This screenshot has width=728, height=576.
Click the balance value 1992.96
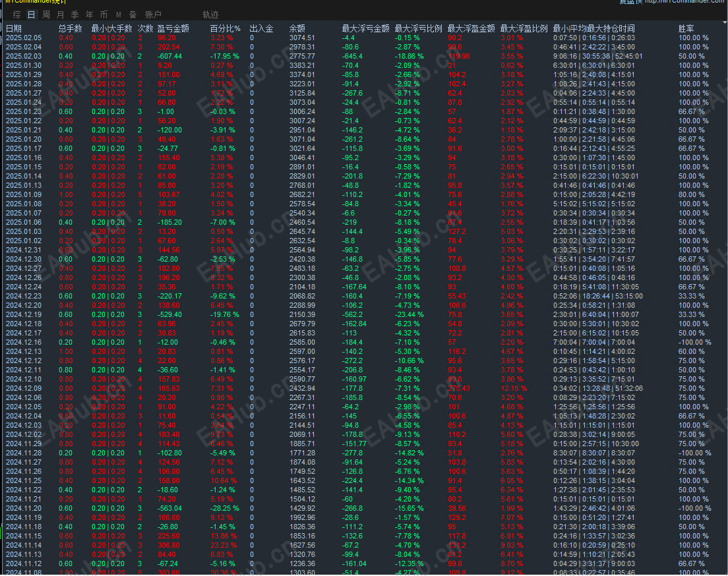(302, 518)
